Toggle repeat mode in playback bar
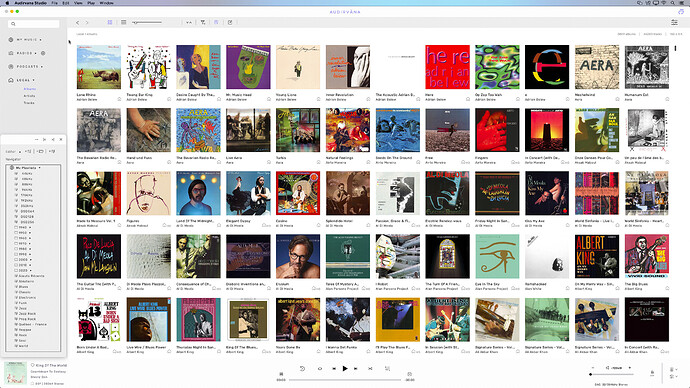690x388 pixels. point(320,369)
